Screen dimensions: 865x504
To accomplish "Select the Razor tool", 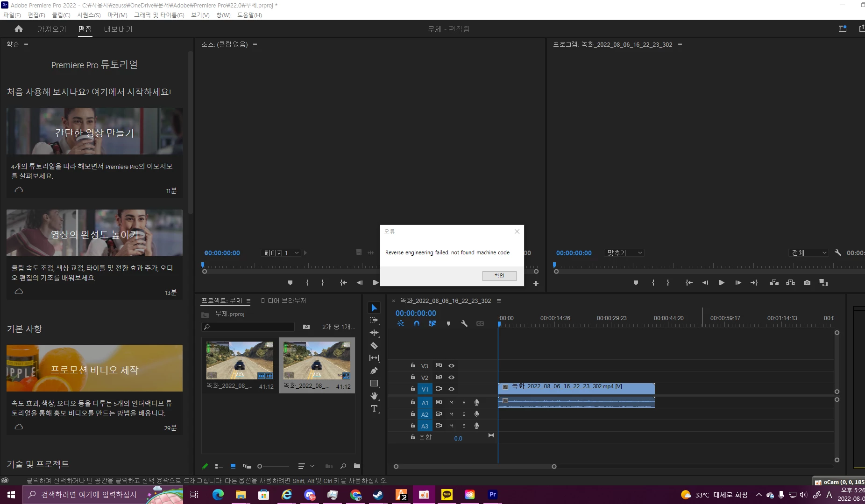I will [x=374, y=345].
